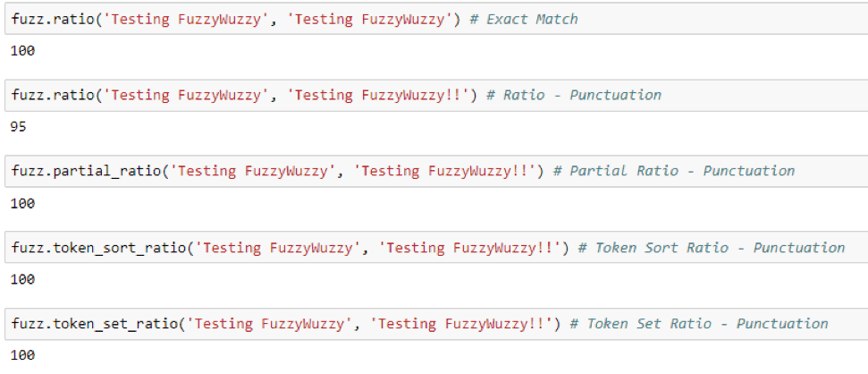Select the fuzz.token_sort_ratio code cell
Screen dimensions: 868x374
click(436, 247)
